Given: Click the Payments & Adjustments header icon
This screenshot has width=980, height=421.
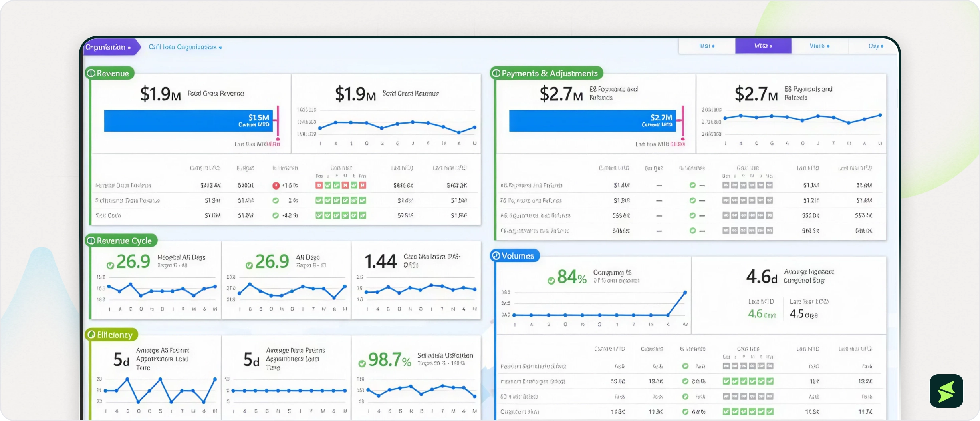Looking at the screenshot, I should (x=496, y=73).
